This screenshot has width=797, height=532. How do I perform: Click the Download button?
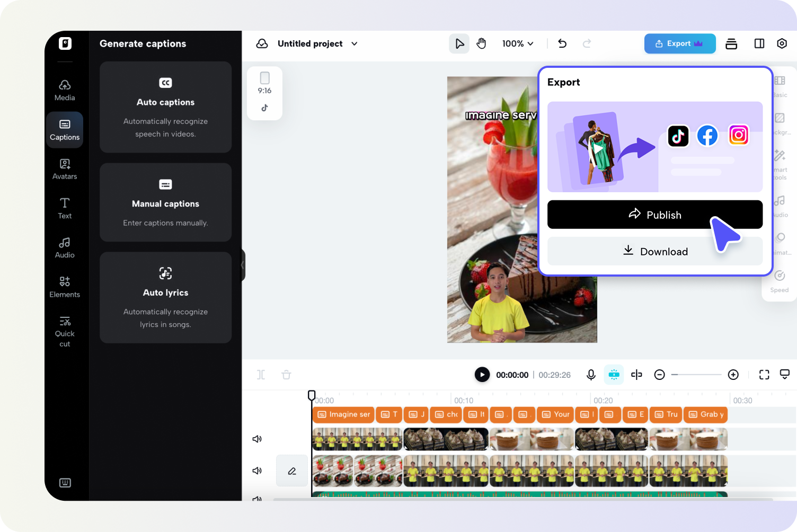pyautogui.click(x=655, y=251)
